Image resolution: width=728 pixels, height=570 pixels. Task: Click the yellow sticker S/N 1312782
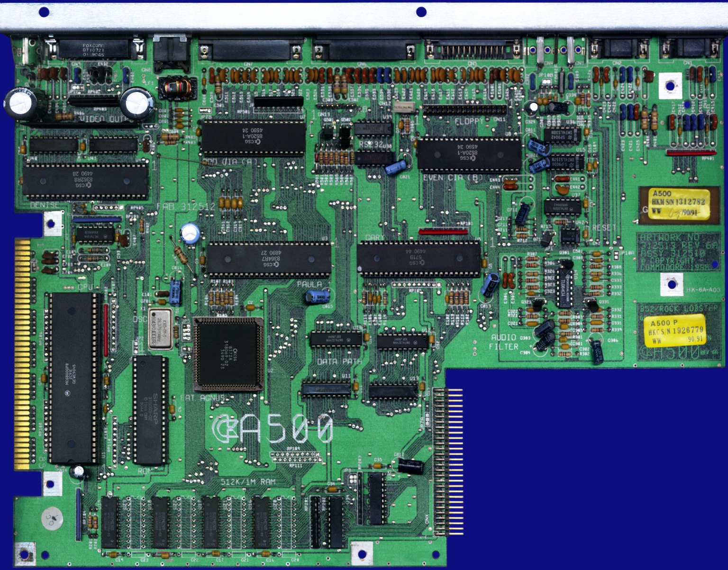tap(679, 204)
